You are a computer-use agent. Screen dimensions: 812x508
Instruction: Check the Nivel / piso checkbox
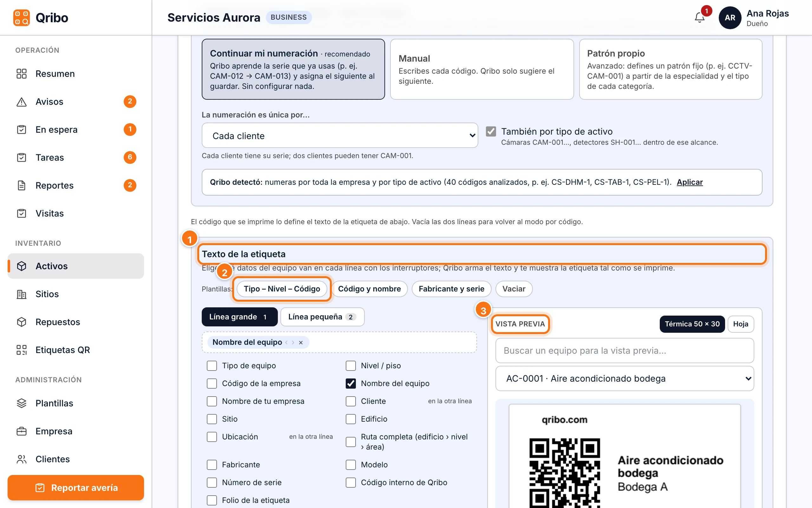[350, 365]
